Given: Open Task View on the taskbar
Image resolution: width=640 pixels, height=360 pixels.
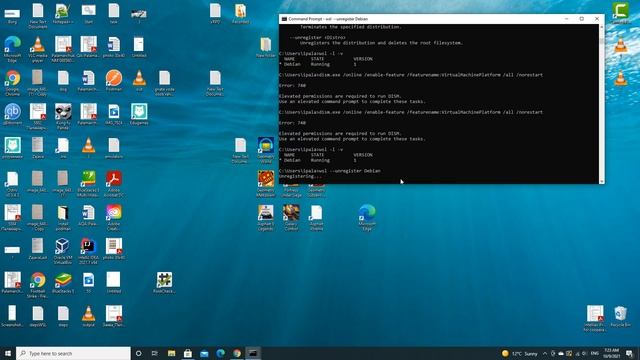Looking at the screenshot, I should 155,353.
